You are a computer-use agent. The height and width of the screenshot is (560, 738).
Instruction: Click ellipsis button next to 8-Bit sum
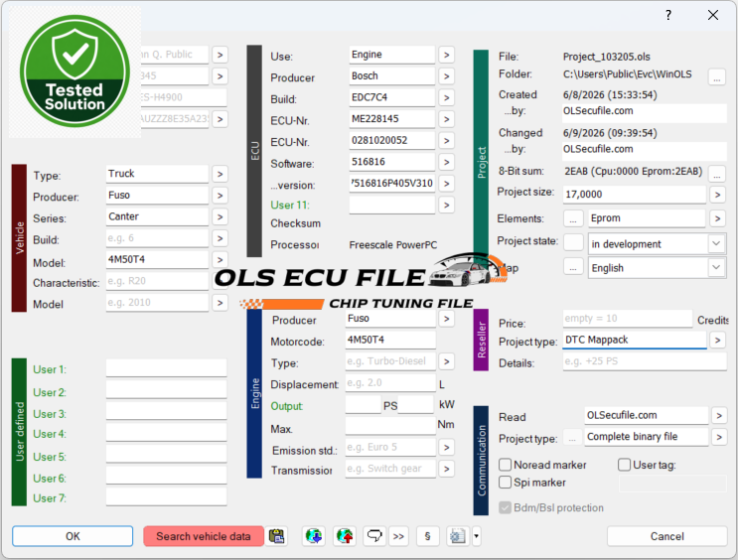tap(717, 174)
